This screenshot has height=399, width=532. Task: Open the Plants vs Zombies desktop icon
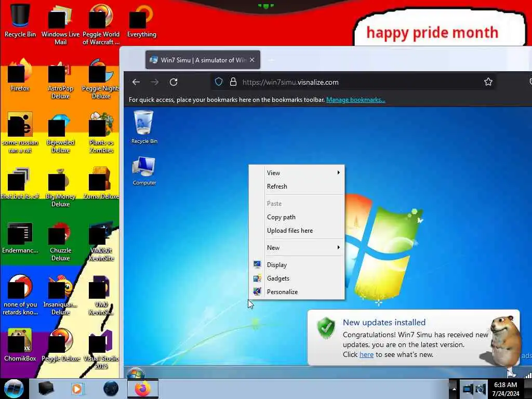[x=101, y=132]
